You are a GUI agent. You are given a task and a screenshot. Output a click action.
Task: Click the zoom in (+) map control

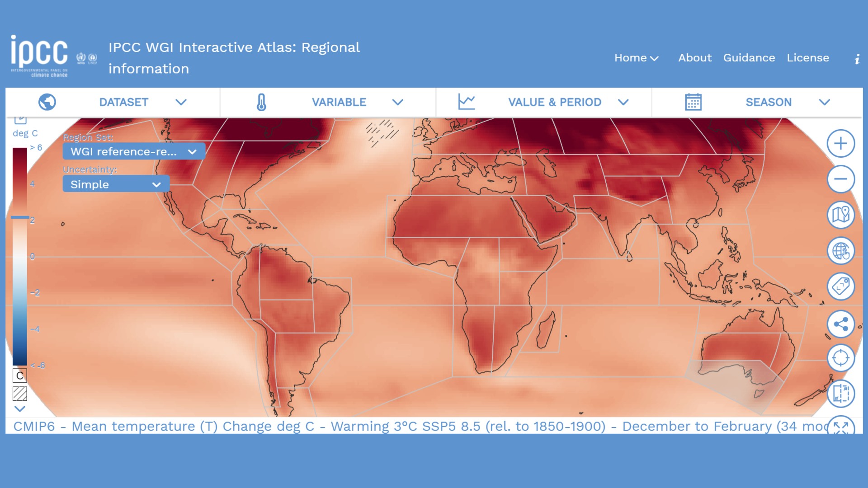(x=841, y=143)
